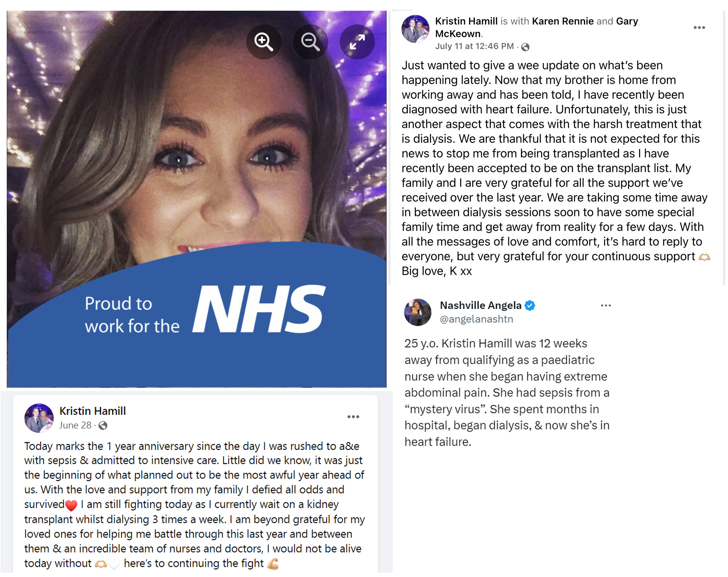Open Karen Rennie's tagged profile
728x577 pixels.
tap(563, 21)
